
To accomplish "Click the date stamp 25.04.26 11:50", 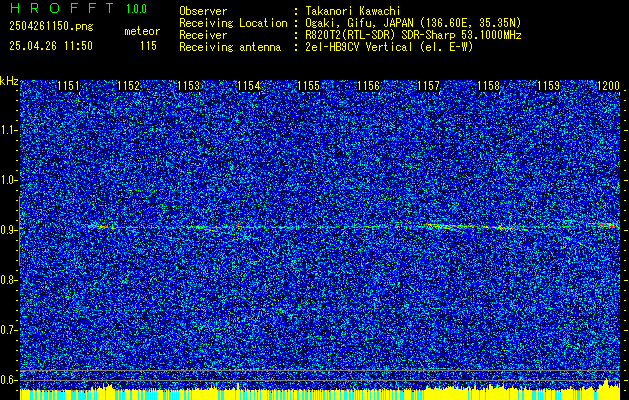I will (51, 46).
